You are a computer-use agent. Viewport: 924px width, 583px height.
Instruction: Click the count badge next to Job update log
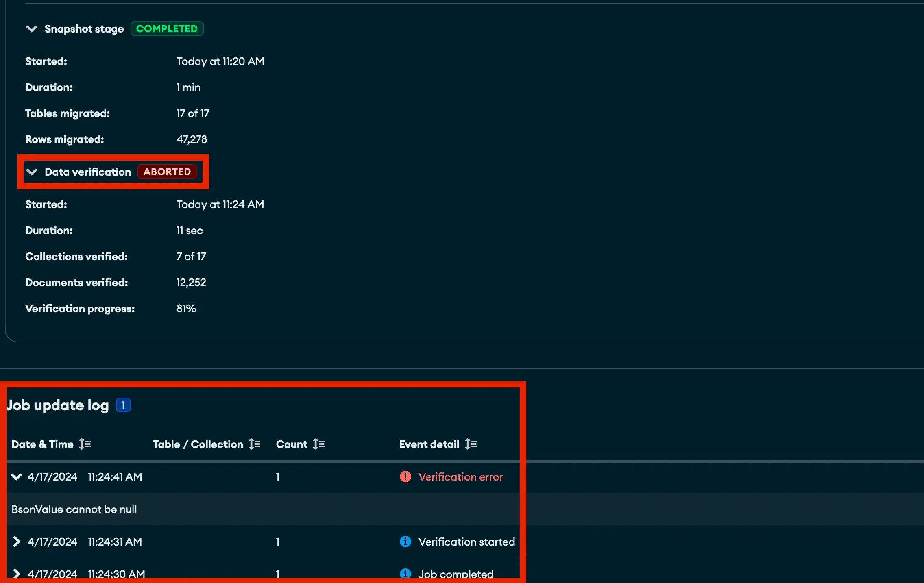[x=122, y=405]
